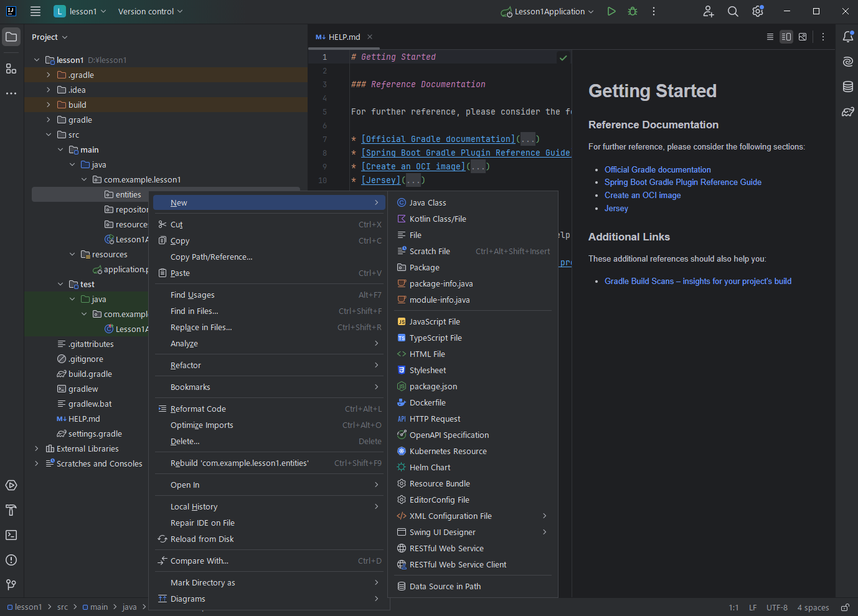This screenshot has width=858, height=616.
Task: Open the editor tab options menu
Action: pos(823,37)
